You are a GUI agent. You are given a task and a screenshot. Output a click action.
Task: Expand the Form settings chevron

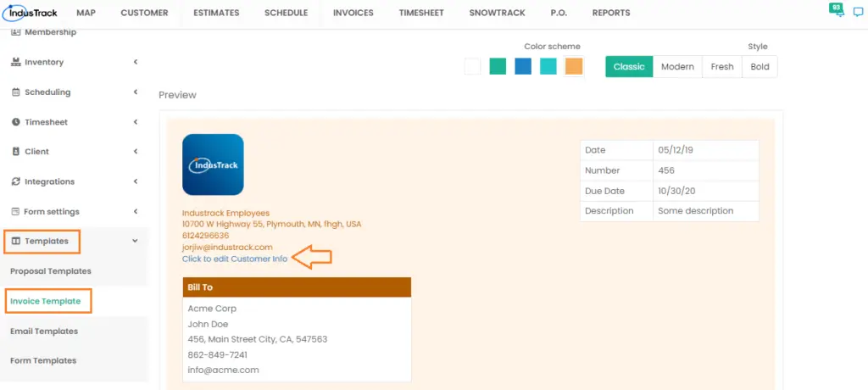point(135,211)
